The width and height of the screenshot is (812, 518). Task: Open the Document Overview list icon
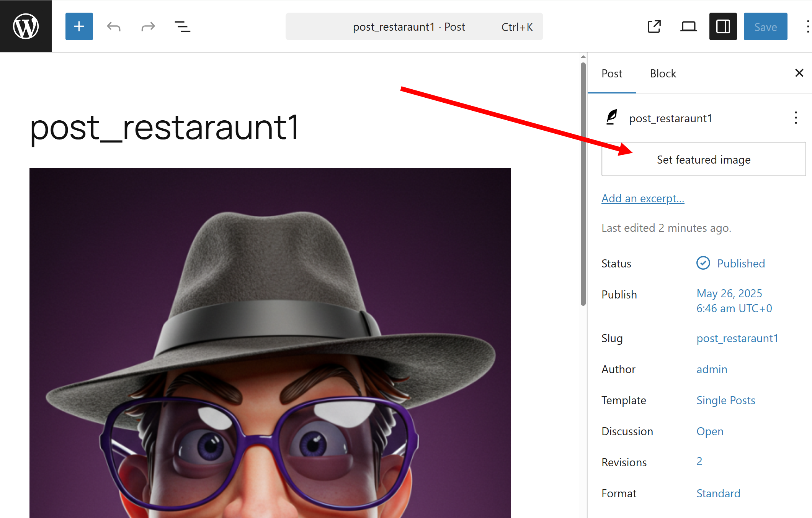(182, 26)
